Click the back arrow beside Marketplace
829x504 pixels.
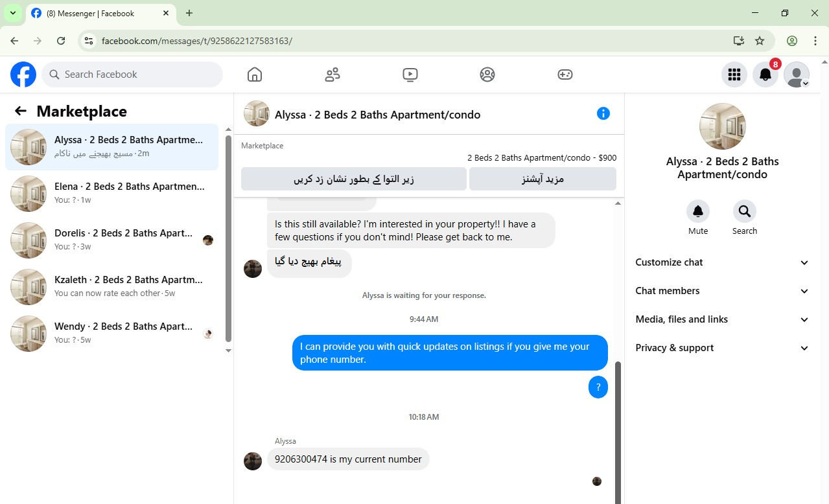[x=21, y=111]
